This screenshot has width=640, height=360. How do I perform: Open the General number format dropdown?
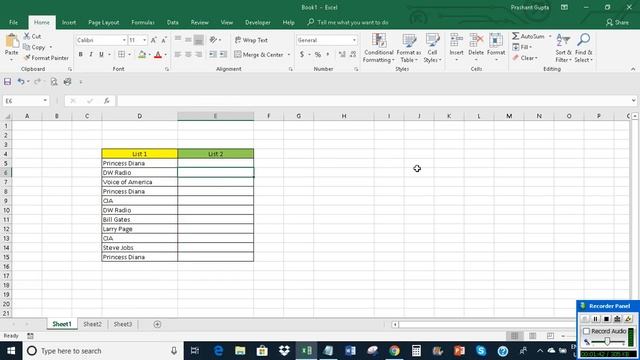[354, 40]
